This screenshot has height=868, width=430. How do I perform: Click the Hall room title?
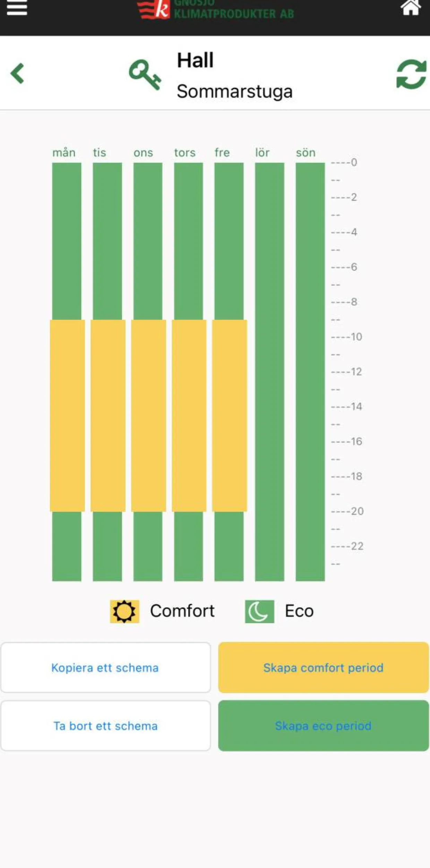tap(195, 60)
